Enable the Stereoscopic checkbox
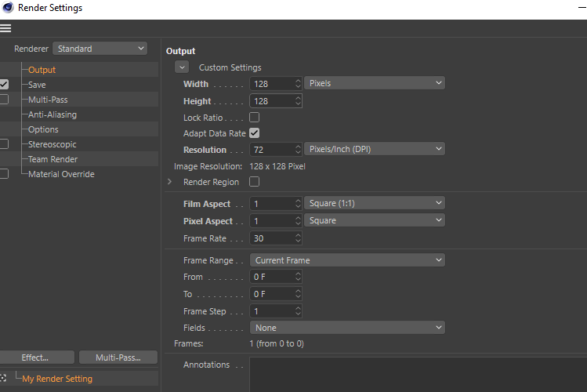587x392 pixels. click(x=4, y=144)
